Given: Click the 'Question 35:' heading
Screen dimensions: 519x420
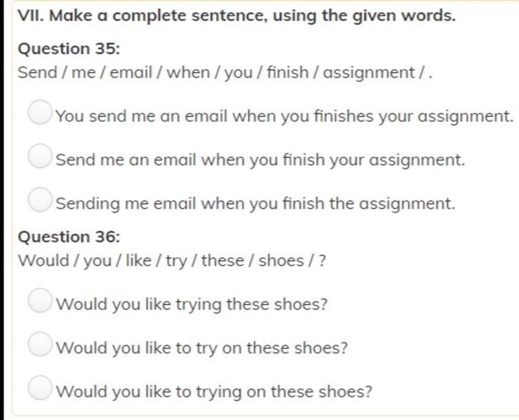Looking at the screenshot, I should click(x=69, y=49).
